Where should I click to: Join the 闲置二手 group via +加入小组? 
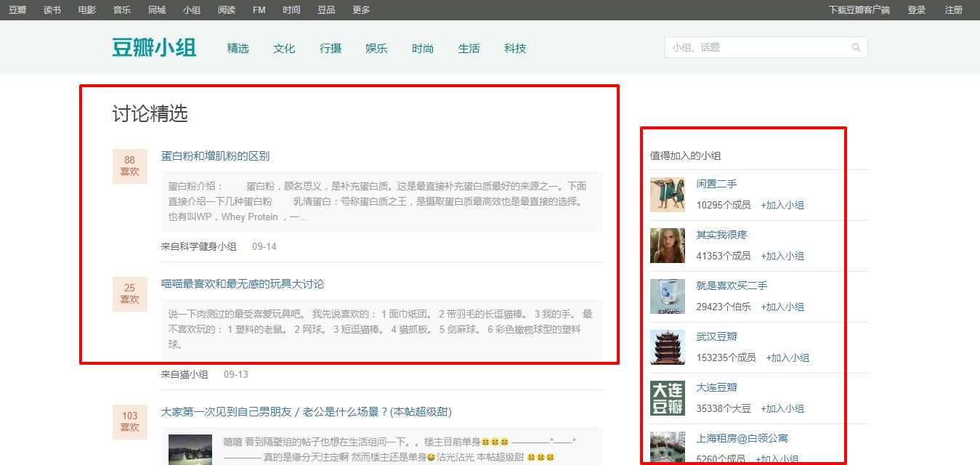pos(783,205)
